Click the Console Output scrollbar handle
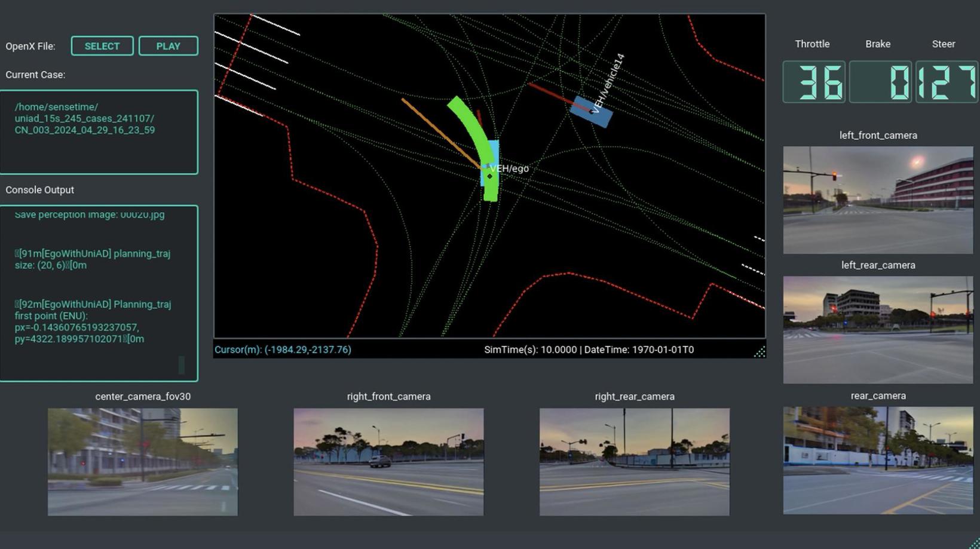Image resolution: width=980 pixels, height=549 pixels. coord(182,364)
